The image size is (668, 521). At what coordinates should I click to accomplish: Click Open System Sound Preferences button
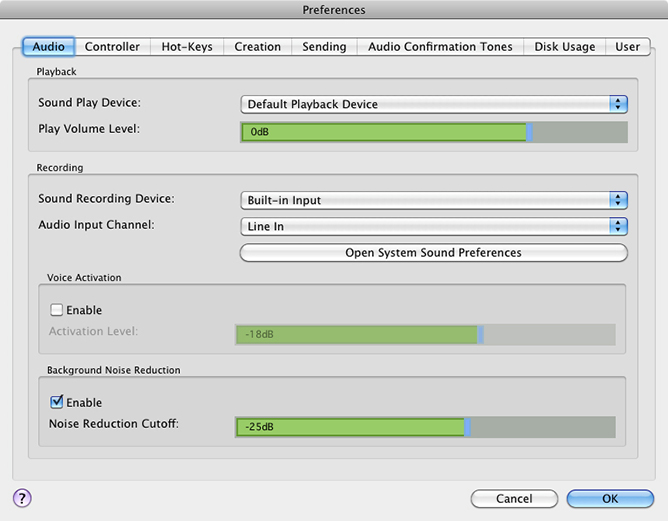point(433,253)
